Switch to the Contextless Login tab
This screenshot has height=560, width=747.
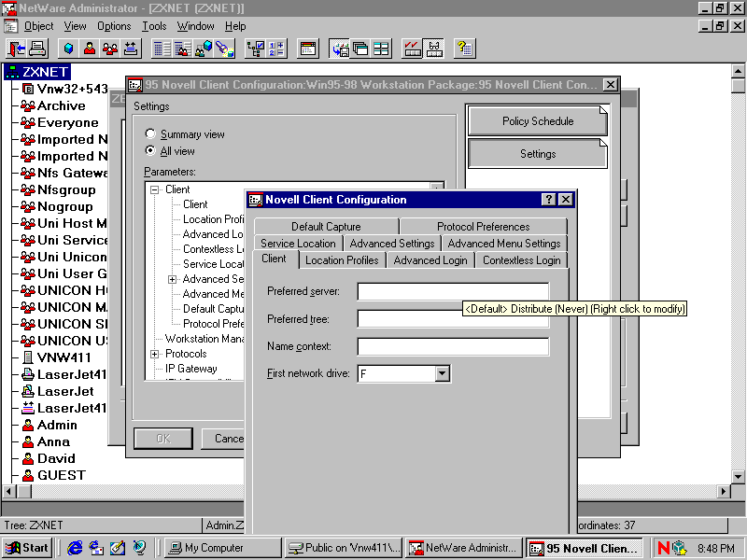[521, 260]
